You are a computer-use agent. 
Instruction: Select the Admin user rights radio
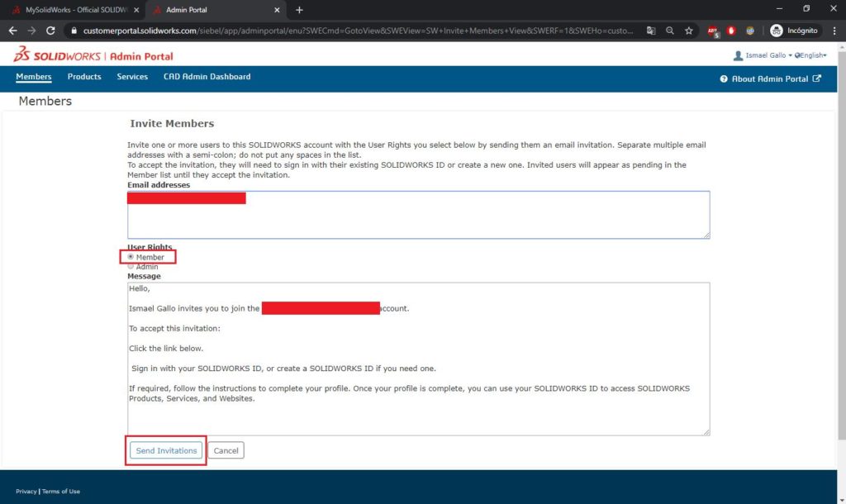click(x=131, y=267)
